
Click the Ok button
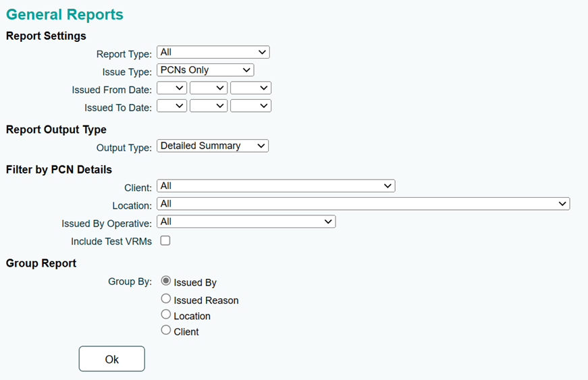point(112,359)
